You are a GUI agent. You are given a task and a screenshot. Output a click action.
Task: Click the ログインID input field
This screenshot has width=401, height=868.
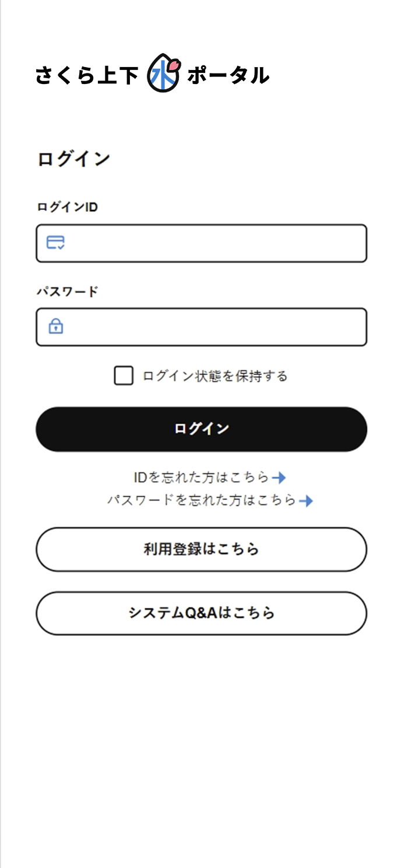pos(201,243)
